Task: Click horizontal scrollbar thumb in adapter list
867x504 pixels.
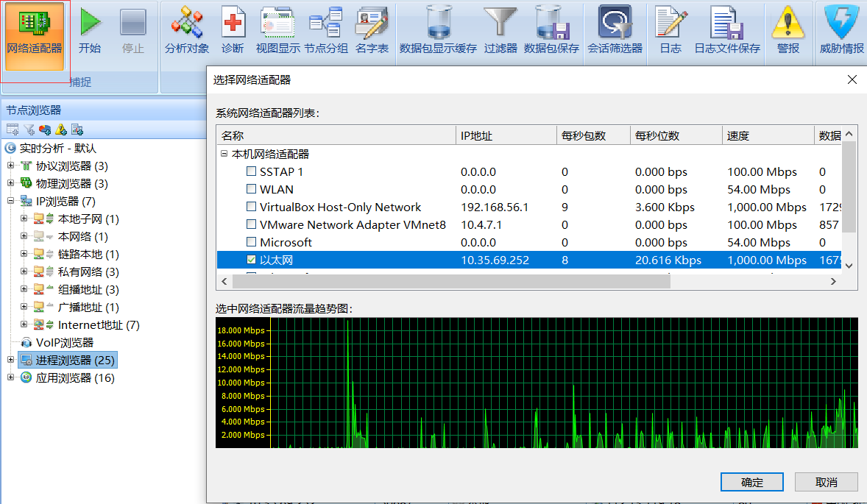Action: pyautogui.click(x=451, y=281)
